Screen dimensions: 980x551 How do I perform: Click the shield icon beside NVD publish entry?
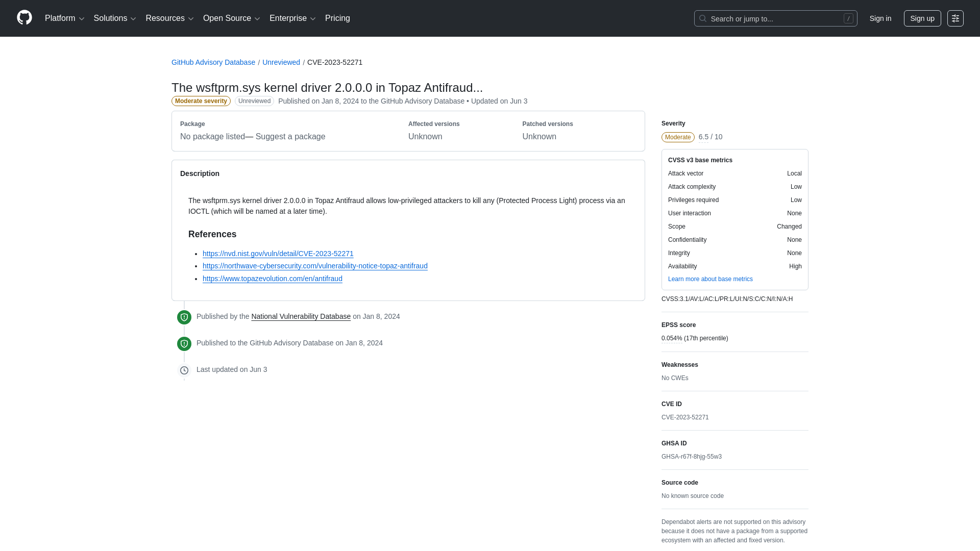(184, 317)
